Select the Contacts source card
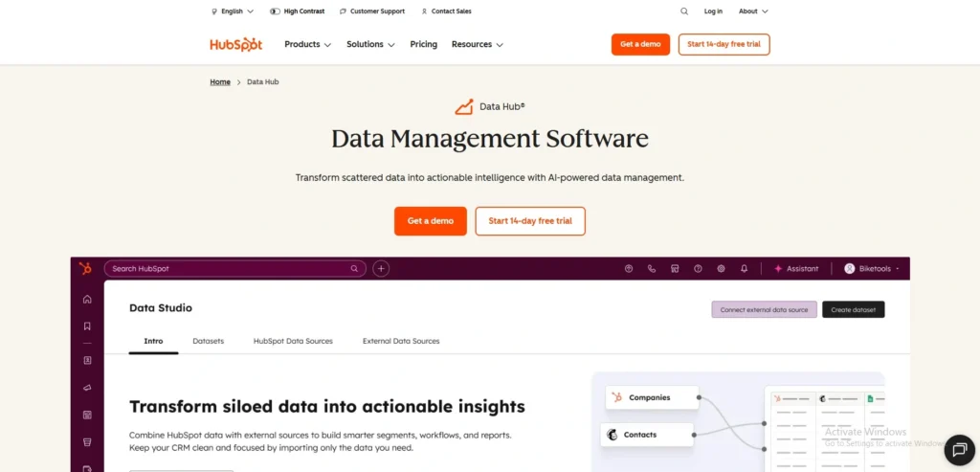Image resolution: width=980 pixels, height=472 pixels. coord(647,435)
